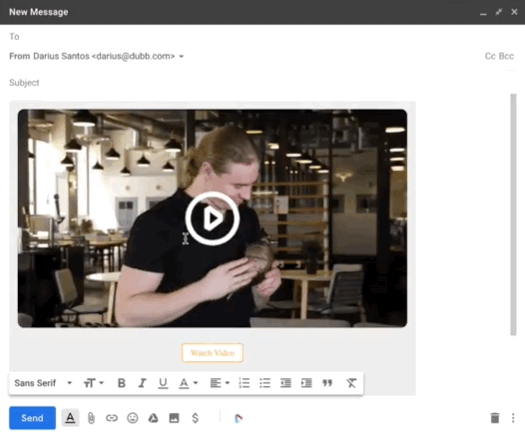This screenshot has height=436, width=525.
Task: Insert files from Google Drive
Action: 153,418
